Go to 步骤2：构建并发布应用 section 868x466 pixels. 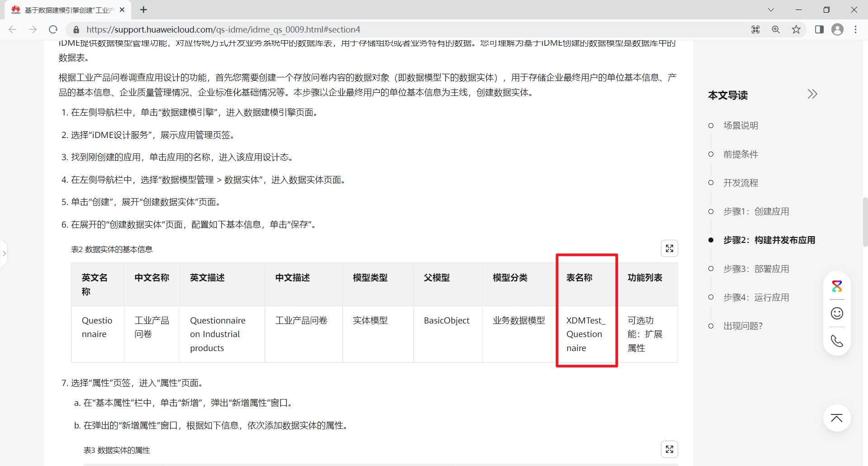(769, 240)
